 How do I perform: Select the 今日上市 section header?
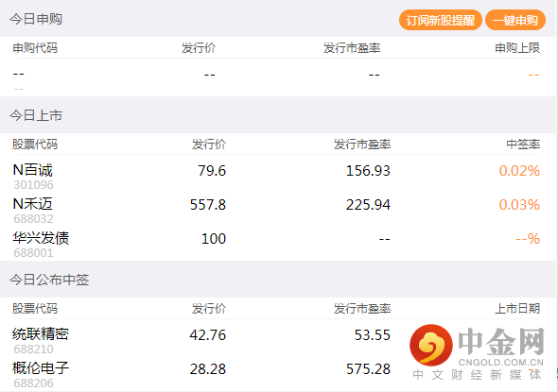point(36,115)
